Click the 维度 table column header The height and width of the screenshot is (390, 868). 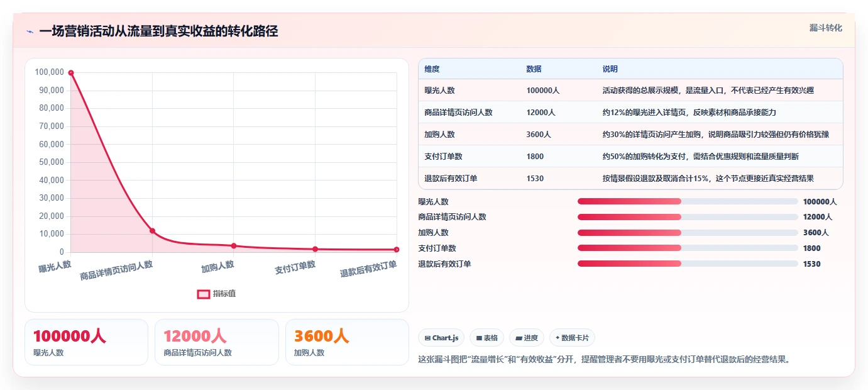pyautogui.click(x=432, y=69)
